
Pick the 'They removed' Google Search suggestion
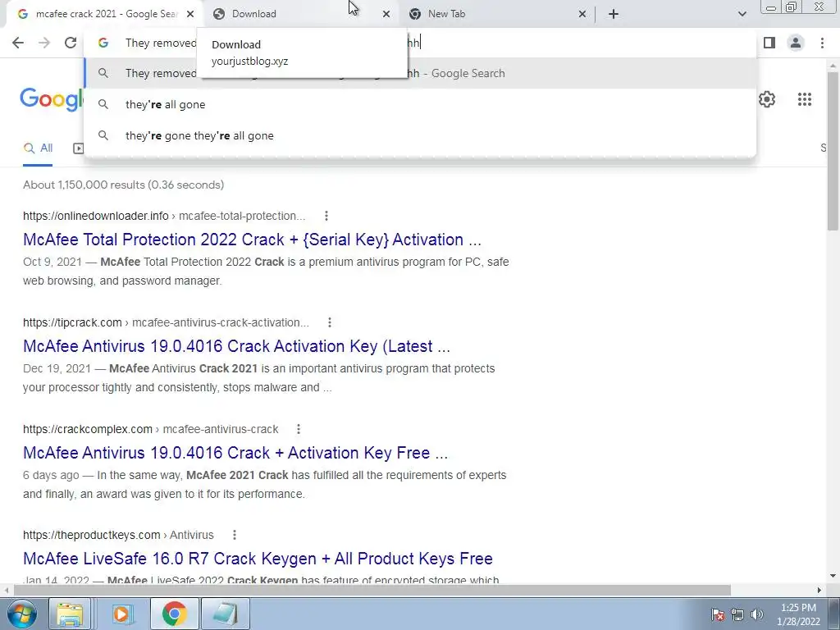420,73
